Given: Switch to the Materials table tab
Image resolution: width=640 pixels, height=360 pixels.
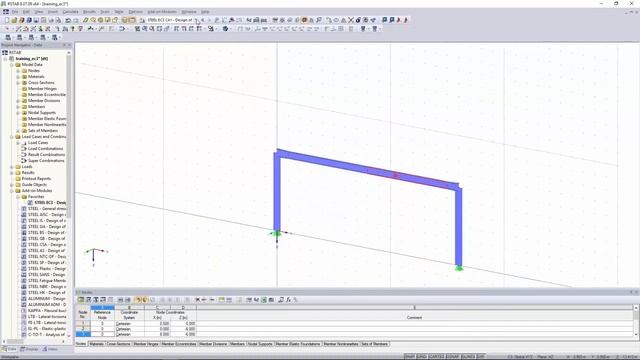Looking at the screenshot, I should (x=96, y=344).
